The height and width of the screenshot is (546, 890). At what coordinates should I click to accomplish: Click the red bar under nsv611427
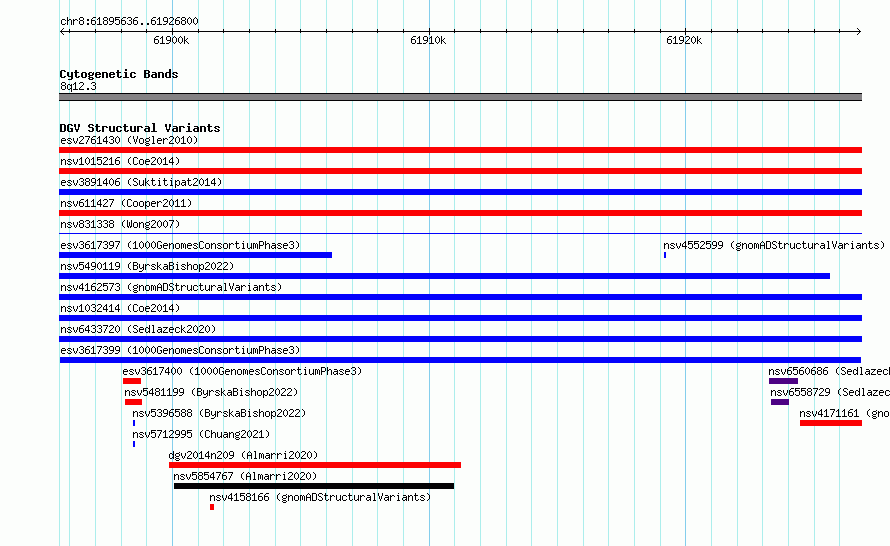pos(460,213)
